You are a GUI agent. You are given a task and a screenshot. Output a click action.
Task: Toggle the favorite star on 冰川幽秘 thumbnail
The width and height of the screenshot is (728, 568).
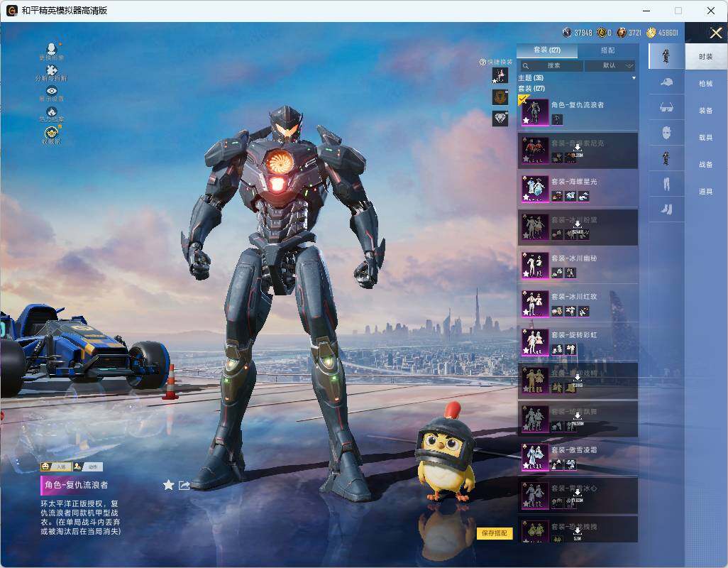tap(526, 274)
